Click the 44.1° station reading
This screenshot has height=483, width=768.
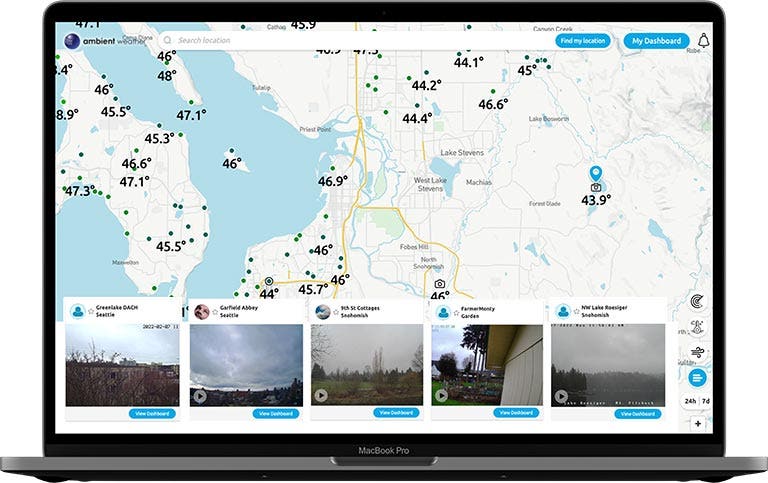469,62
